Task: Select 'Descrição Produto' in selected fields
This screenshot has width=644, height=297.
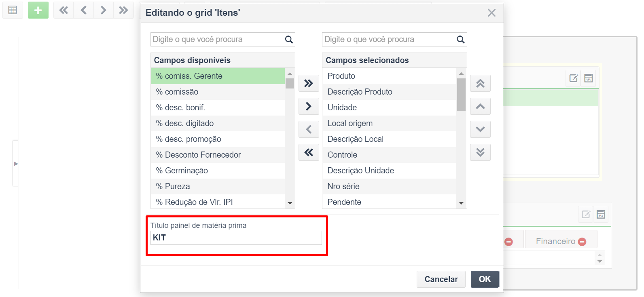Action: point(389,92)
